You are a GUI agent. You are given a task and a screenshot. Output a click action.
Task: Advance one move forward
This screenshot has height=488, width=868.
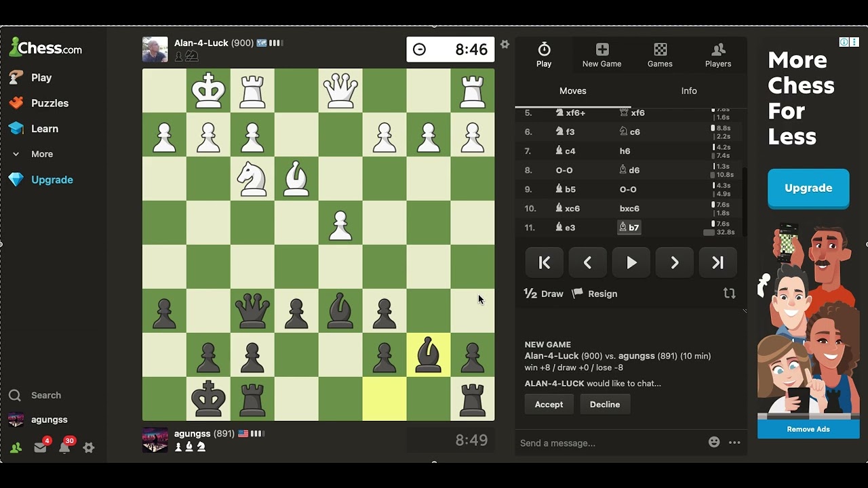tap(675, 263)
